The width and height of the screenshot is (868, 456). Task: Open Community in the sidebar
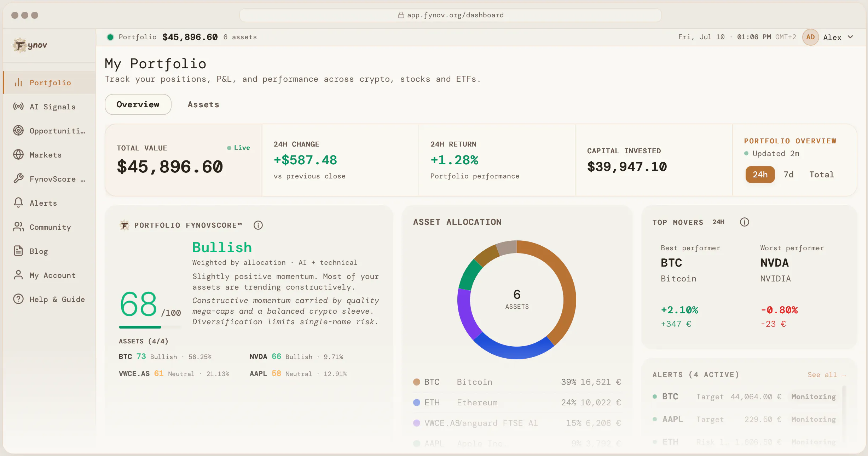(50, 227)
